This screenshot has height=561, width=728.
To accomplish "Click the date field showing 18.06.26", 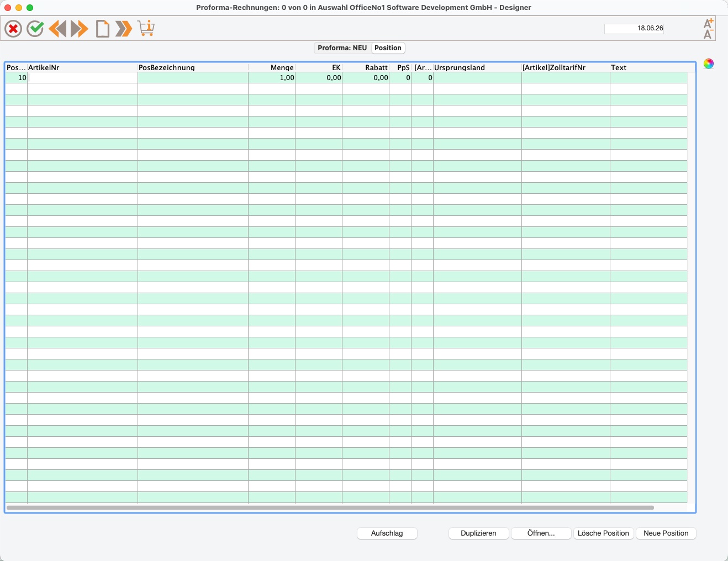I will (x=634, y=29).
